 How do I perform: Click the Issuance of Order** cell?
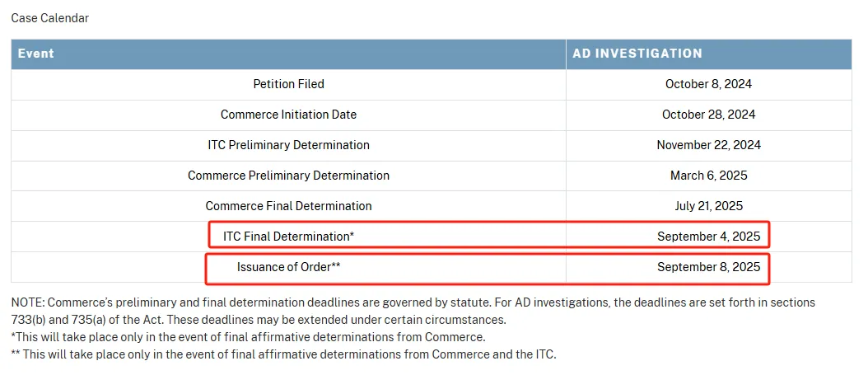[288, 267]
